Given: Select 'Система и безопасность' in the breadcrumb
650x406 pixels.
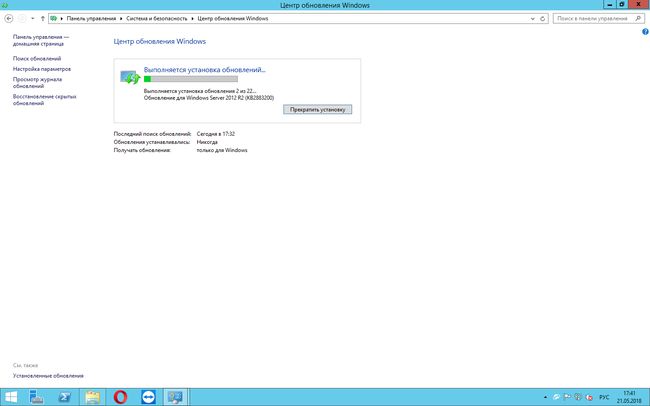Looking at the screenshot, I should click(x=157, y=19).
